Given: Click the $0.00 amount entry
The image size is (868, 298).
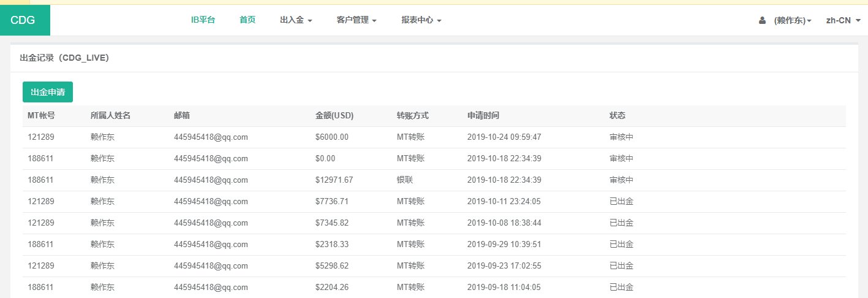Looking at the screenshot, I should click(325, 159).
